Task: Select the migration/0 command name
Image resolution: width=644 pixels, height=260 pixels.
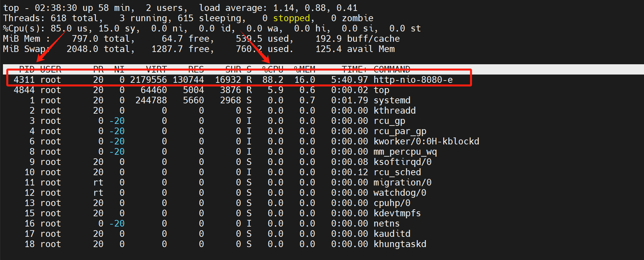Action: click(403, 182)
